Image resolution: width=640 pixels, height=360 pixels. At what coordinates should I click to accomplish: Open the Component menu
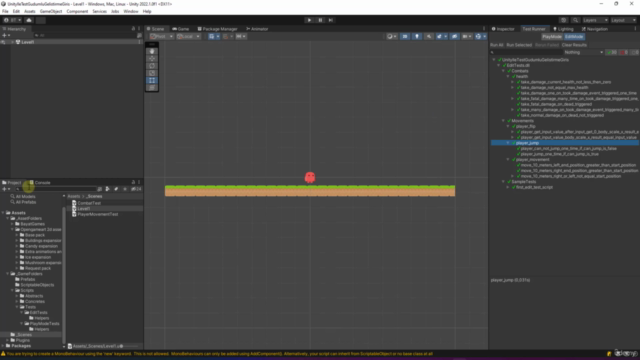(77, 11)
